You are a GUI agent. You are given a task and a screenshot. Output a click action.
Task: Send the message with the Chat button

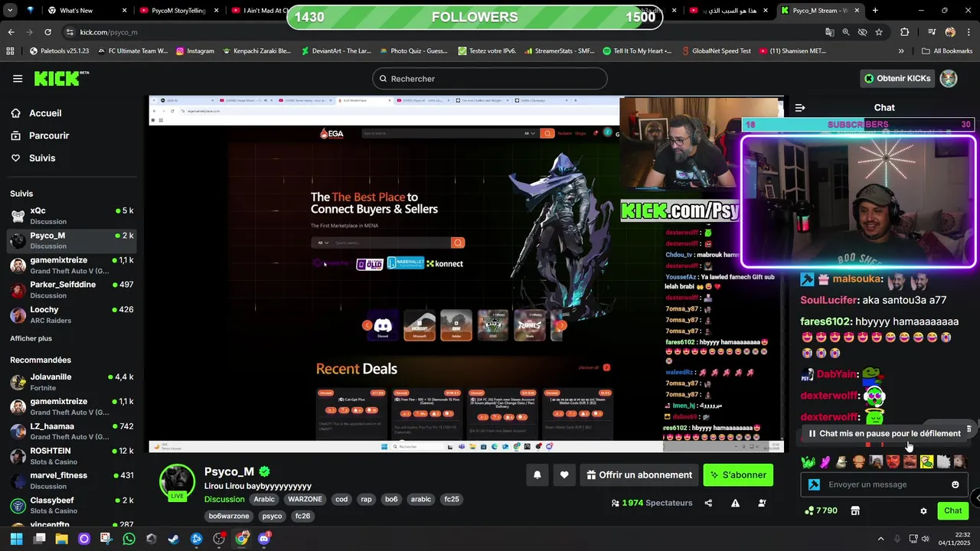(953, 510)
